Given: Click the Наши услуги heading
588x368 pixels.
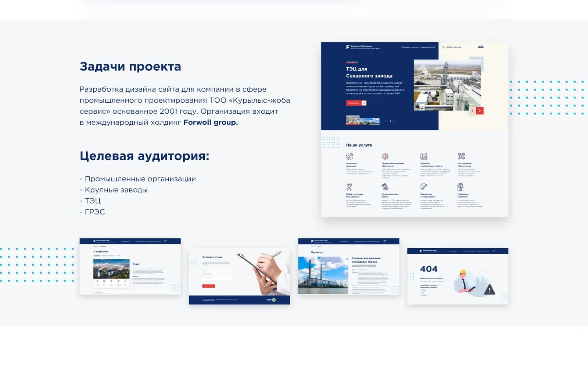Looking at the screenshot, I should (x=359, y=145).
